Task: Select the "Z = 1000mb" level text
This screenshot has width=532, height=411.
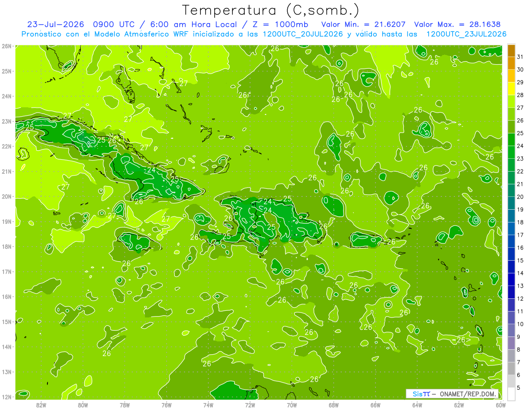Action: coord(280,24)
